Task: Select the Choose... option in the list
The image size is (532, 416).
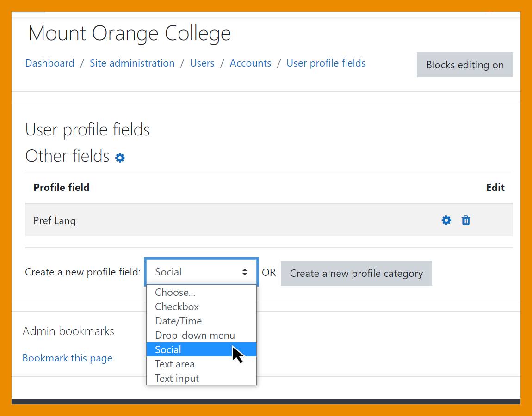Action: click(x=175, y=292)
